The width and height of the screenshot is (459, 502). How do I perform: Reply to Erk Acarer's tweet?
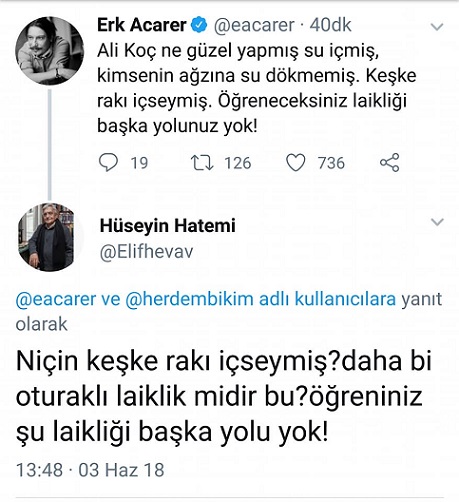pos(108,162)
